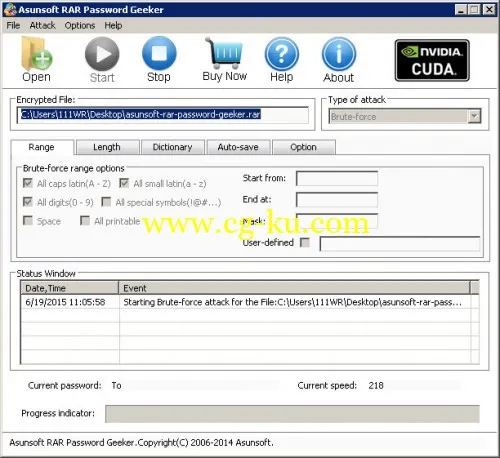Switch to the Length tab
This screenshot has width=500, height=458.
click(107, 147)
